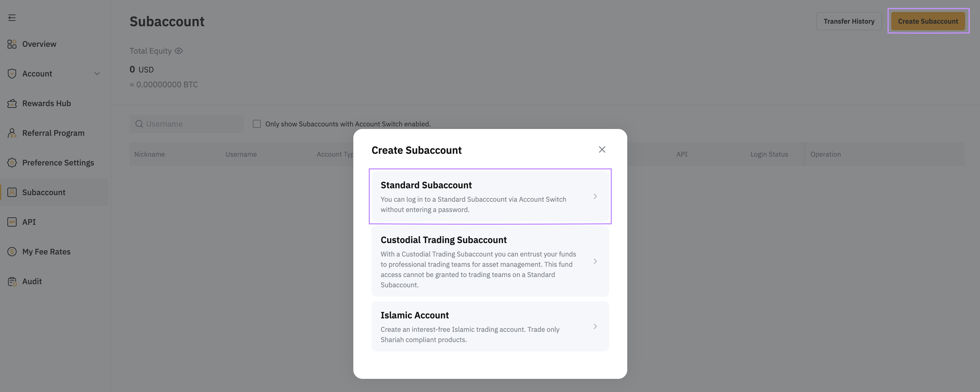Click the Username column header
Screen dimensions: 980x392
coord(241,154)
